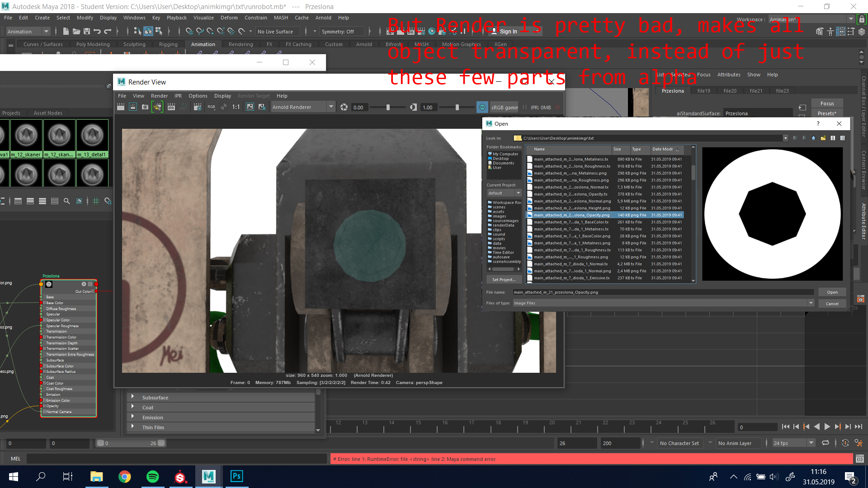Click Redo Previous Render icon in Render View
Viewport: 868px width, 488px height.
pyautogui.click(x=121, y=107)
